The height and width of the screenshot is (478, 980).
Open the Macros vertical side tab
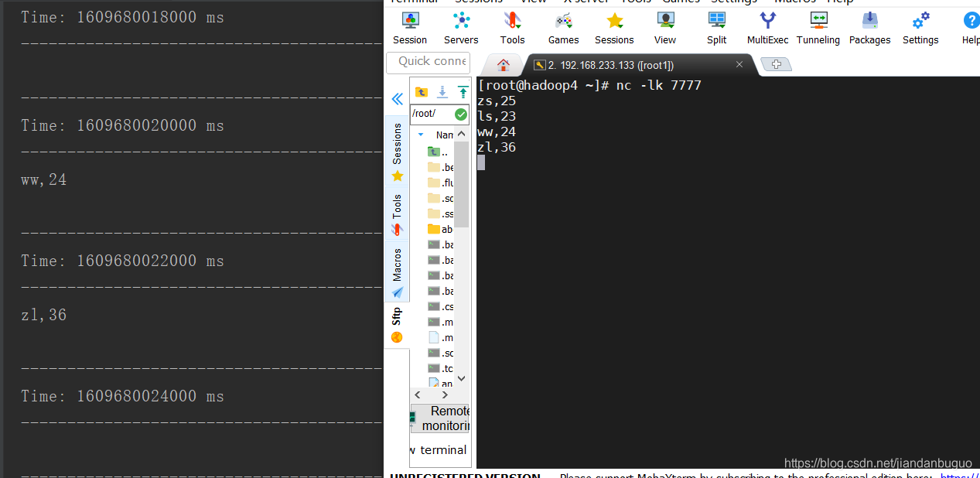(398, 271)
